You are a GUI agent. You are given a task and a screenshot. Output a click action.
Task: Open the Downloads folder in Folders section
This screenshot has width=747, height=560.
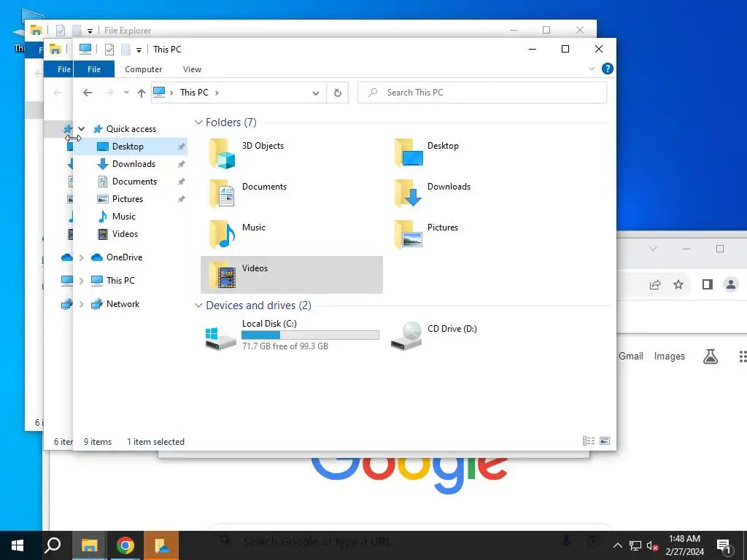pos(409,194)
